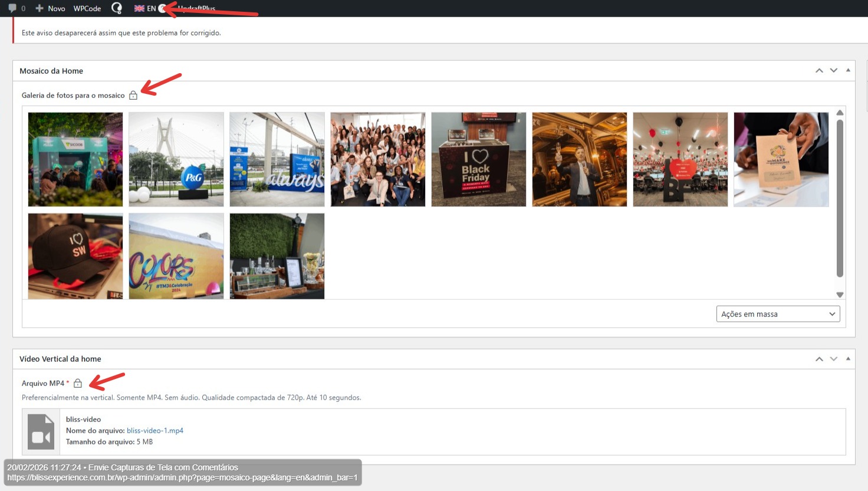Collapse the Vídeo Vertical da home panel
This screenshot has width=868, height=491.
coord(848,359)
